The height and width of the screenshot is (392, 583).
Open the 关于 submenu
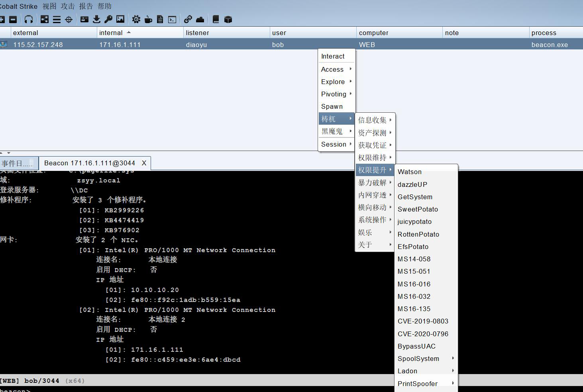(x=375, y=245)
